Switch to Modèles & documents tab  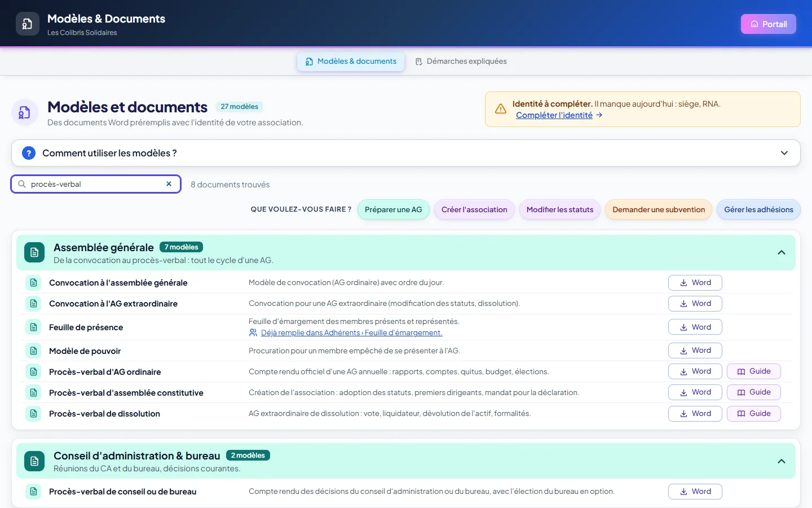[x=351, y=62]
